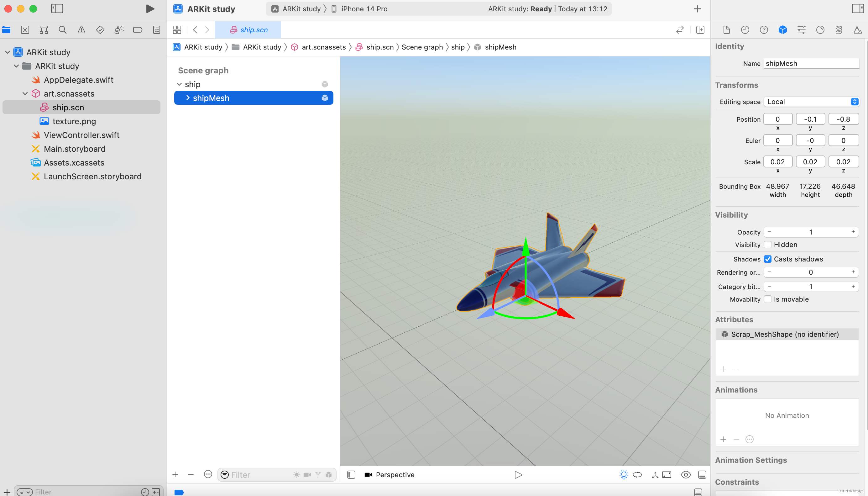Collapse the art.scnassets folder
The width and height of the screenshot is (868, 496).
25,94
